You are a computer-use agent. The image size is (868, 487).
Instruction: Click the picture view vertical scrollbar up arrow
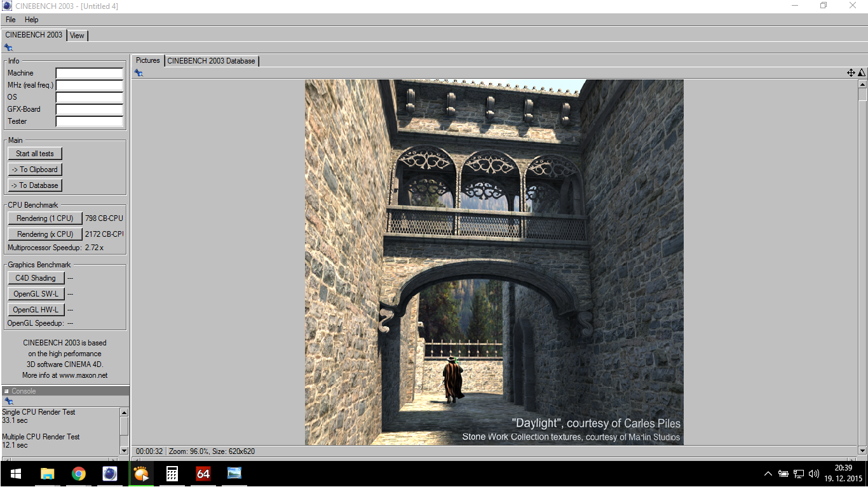862,84
